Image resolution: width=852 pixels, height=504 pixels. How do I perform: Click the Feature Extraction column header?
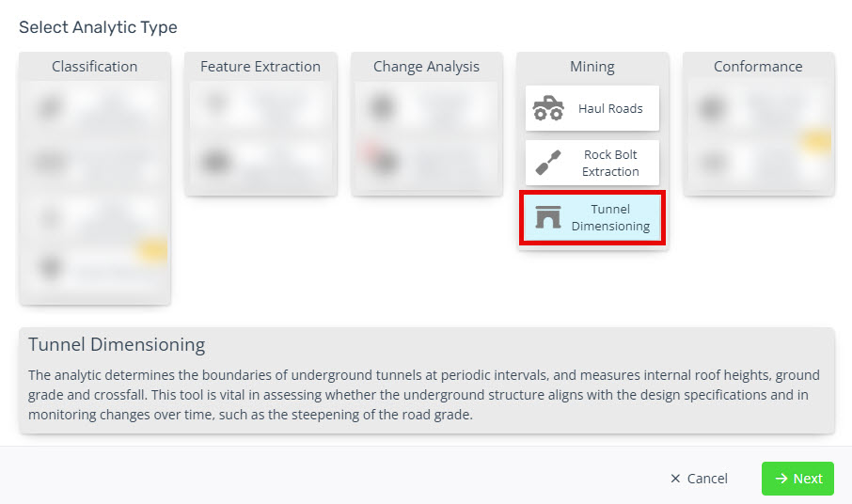click(x=260, y=66)
